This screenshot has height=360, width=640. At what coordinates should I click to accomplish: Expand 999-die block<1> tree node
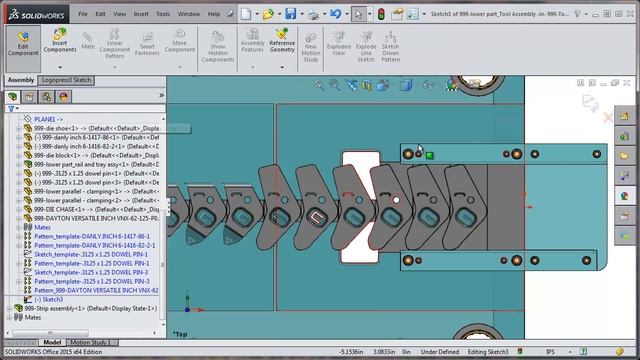(x=19, y=156)
